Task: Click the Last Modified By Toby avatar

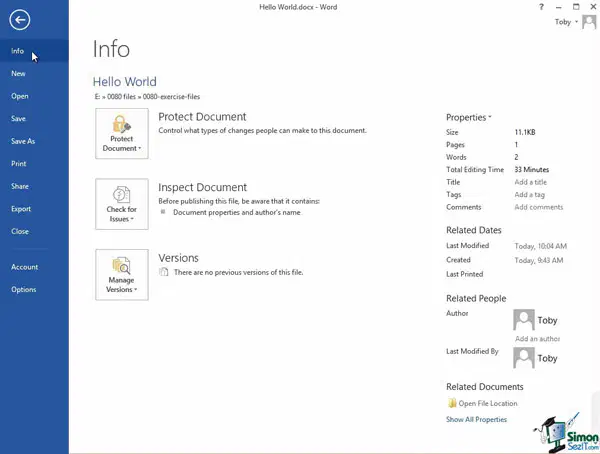Action: pyautogui.click(x=524, y=358)
